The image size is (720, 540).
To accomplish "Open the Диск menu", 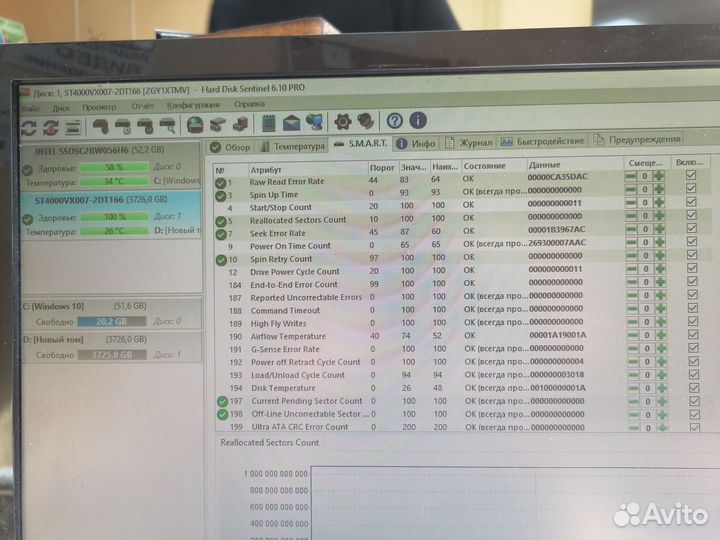I will tap(61, 108).
